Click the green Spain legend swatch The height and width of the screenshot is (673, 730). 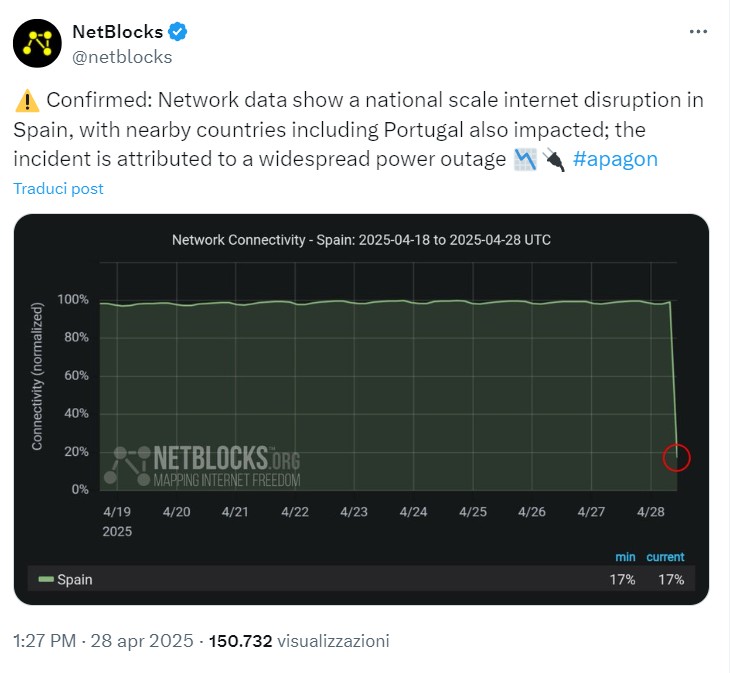pyautogui.click(x=45, y=579)
